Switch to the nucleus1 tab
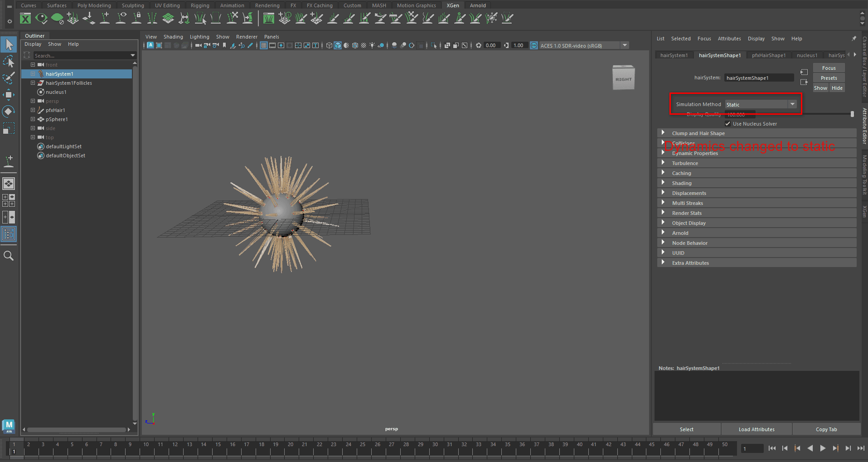Viewport: 868px width, 462px height. pyautogui.click(x=807, y=55)
